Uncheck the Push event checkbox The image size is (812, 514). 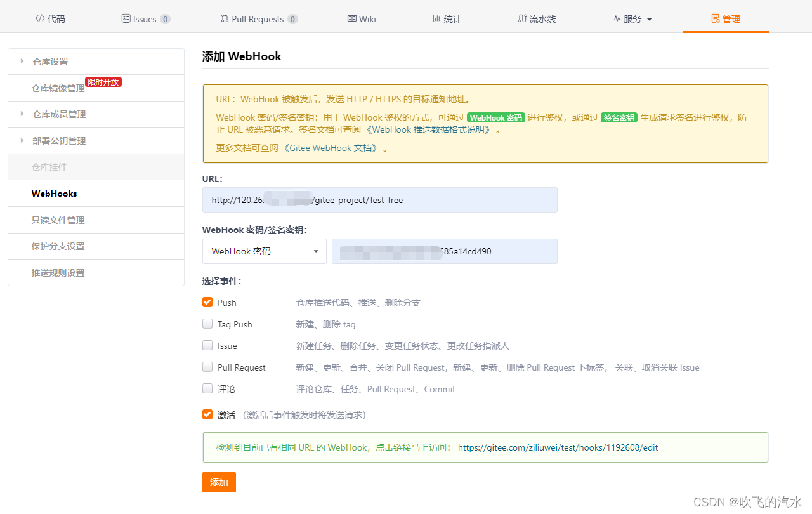coord(207,302)
